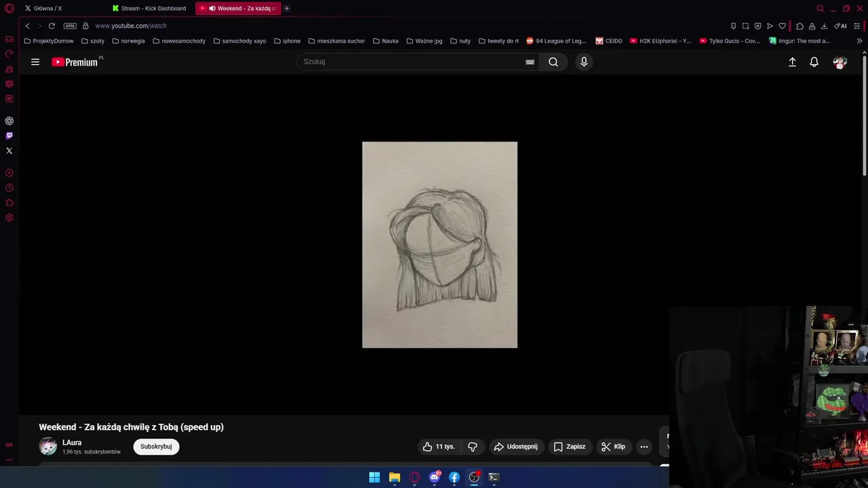Open the nuty bookmark folder
This screenshot has height=488, width=868.
pos(460,41)
